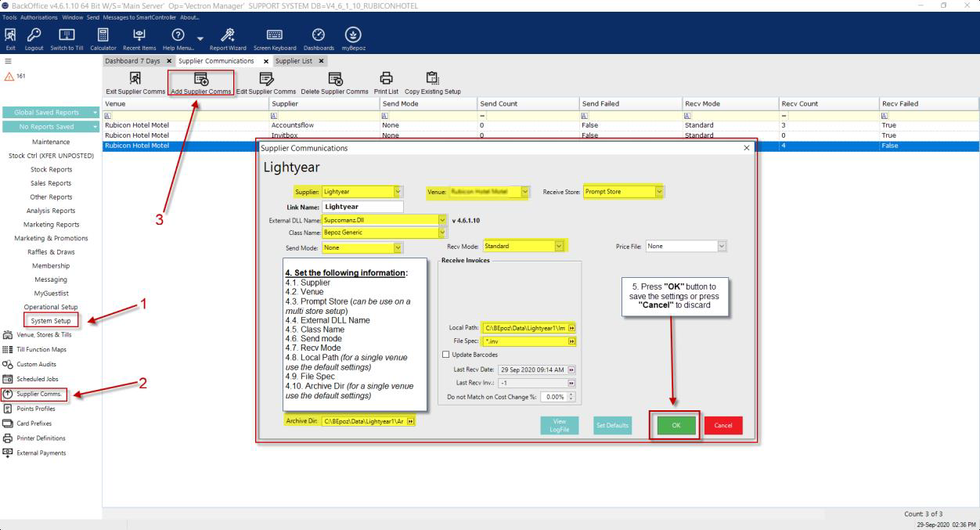Switch to Dashboard 7 Days tab
Image resolution: width=980 pixels, height=530 pixels.
[x=132, y=61]
